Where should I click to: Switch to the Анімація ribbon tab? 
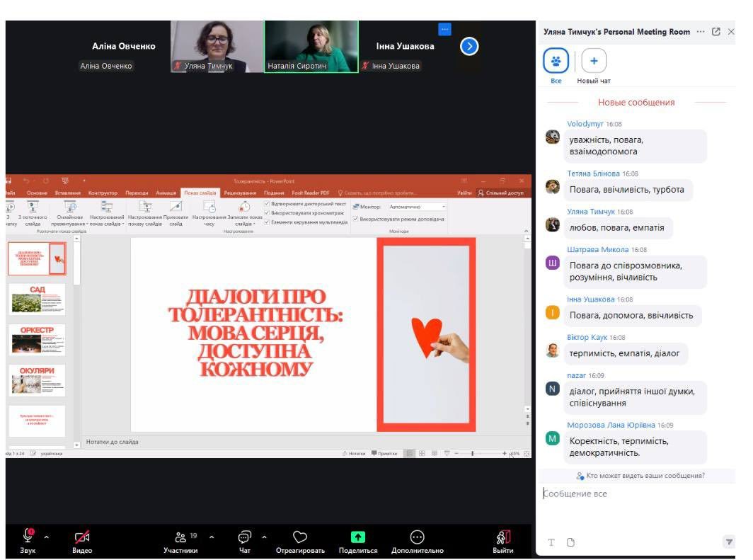click(166, 193)
